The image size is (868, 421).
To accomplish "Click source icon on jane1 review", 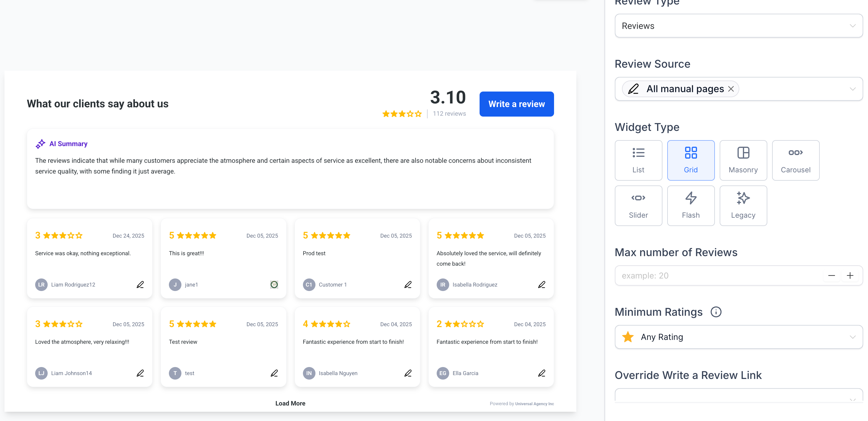I will point(274,284).
